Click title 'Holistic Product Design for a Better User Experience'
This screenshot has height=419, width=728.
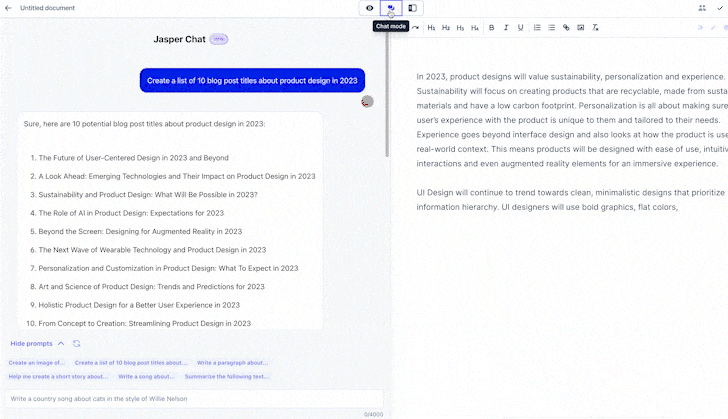(x=139, y=305)
